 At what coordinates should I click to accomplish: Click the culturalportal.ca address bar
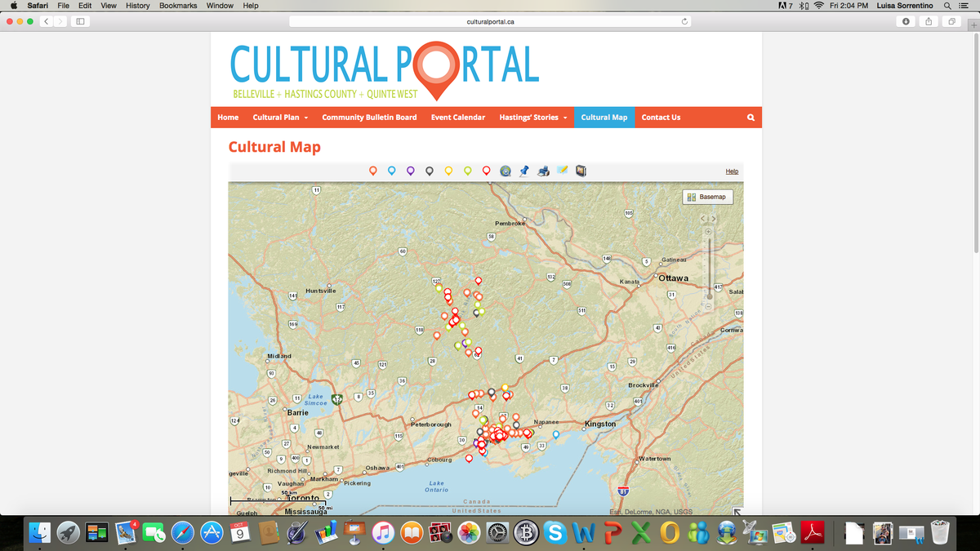coord(490,21)
